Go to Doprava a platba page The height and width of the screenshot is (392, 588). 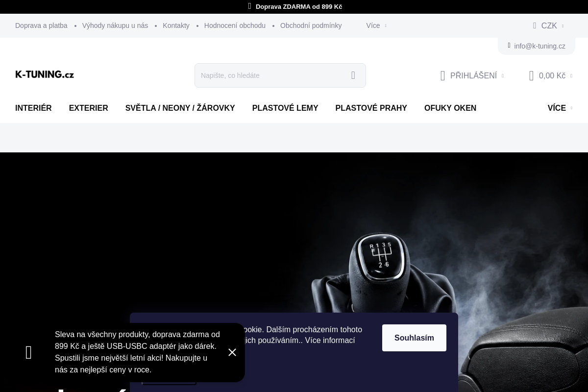click(x=41, y=25)
